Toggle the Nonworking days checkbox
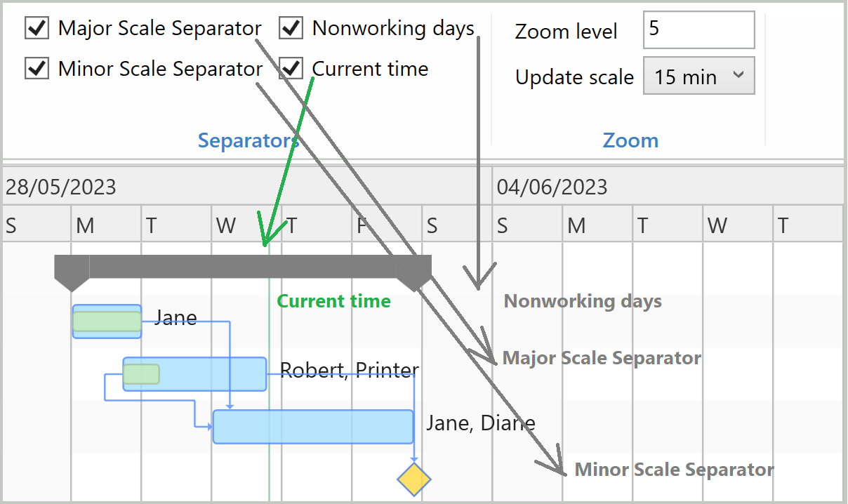The image size is (848, 504). [290, 28]
